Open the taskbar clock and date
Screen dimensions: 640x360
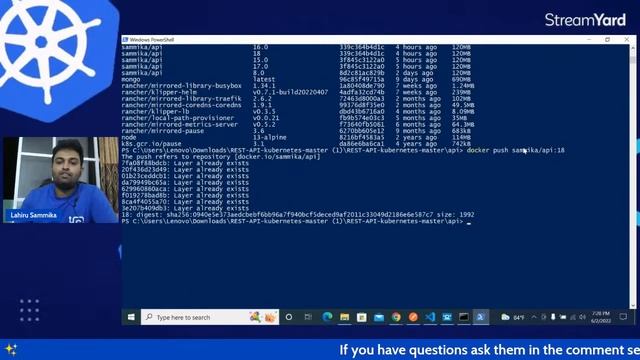pyautogui.click(x=601, y=317)
